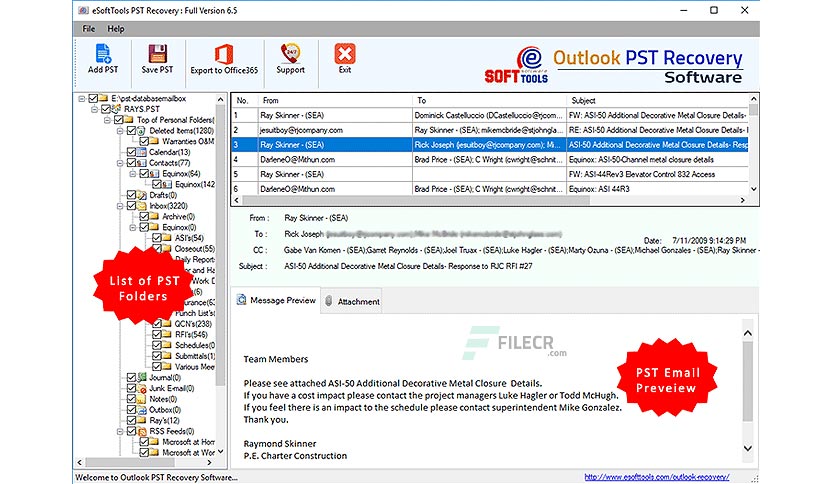This screenshot has width=836, height=484.
Task: Click the Notes(0) folder icon
Action: coord(141,399)
